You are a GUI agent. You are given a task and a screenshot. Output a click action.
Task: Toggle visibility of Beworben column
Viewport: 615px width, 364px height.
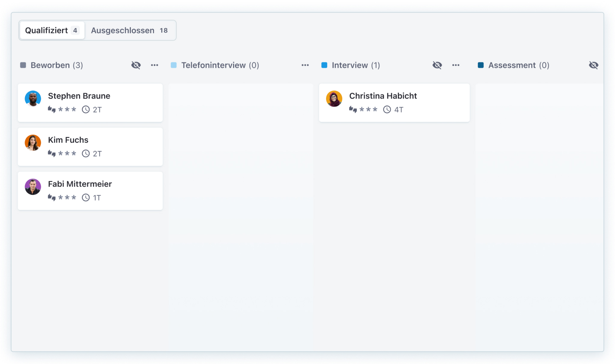click(136, 65)
